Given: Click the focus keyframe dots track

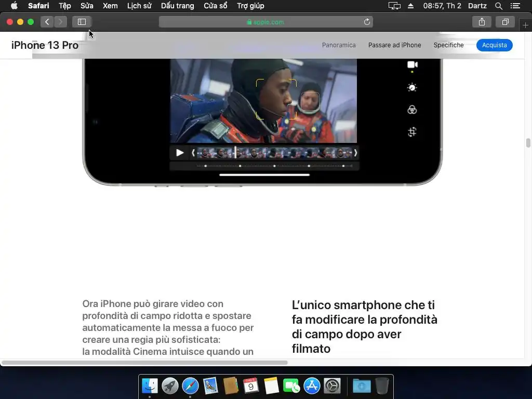Looking at the screenshot, I should point(274,166).
